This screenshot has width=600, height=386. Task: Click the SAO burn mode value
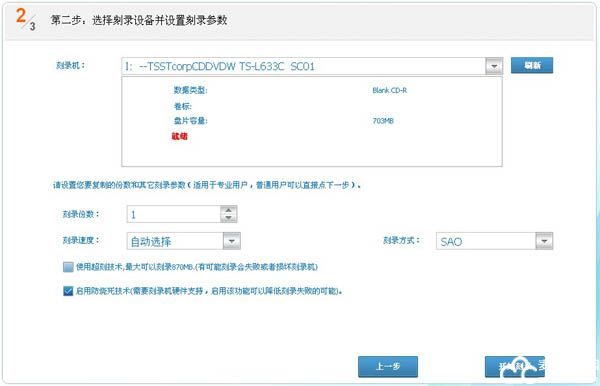point(451,242)
